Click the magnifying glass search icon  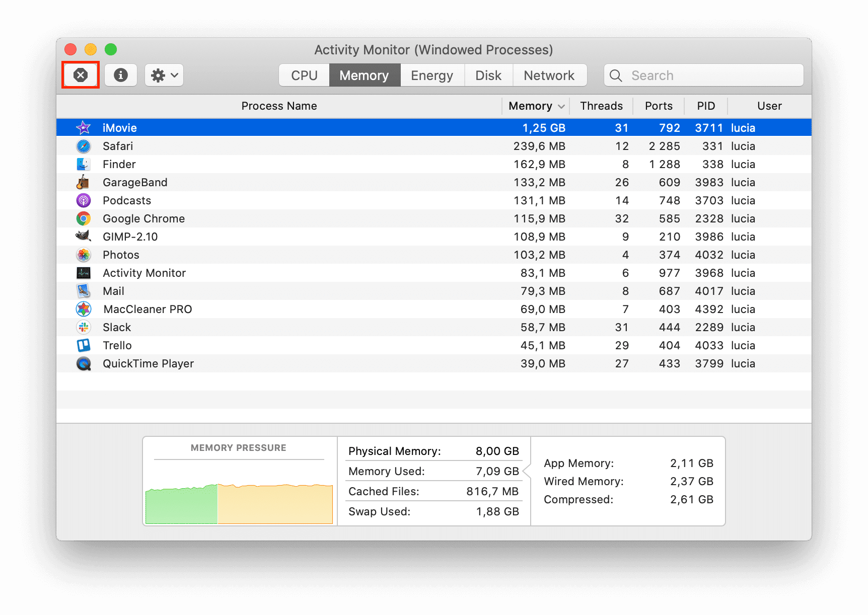616,75
